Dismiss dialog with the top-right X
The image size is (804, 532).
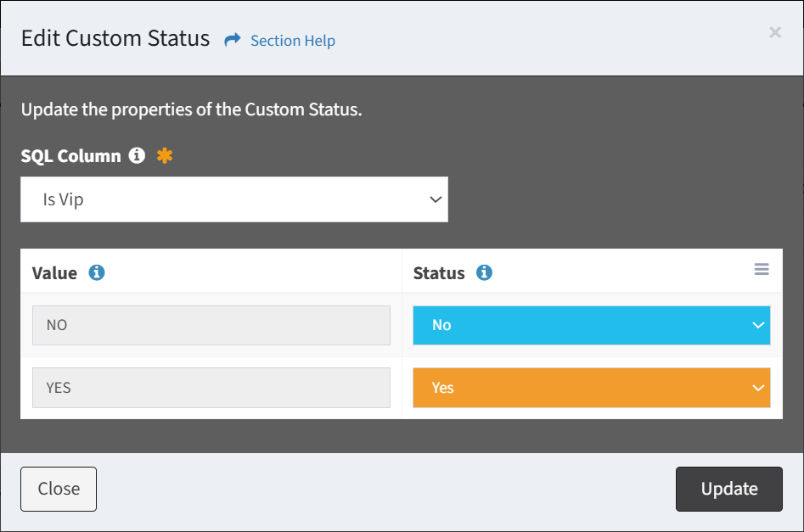click(x=775, y=32)
